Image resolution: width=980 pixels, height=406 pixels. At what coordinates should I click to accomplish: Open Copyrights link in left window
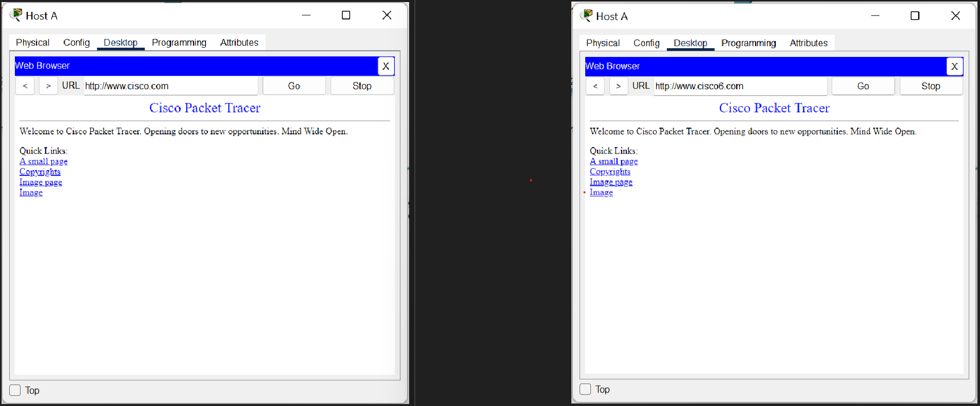click(40, 171)
